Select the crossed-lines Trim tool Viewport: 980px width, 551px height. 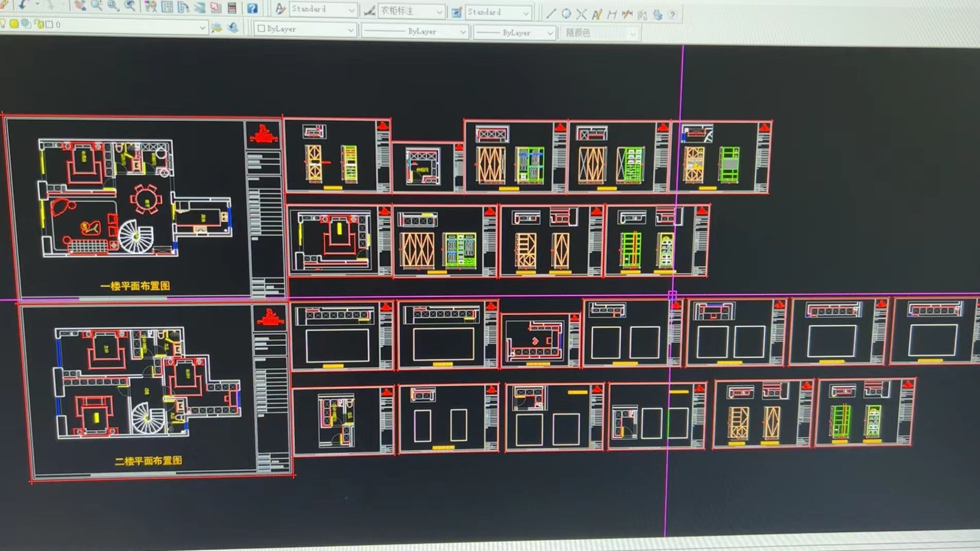581,14
